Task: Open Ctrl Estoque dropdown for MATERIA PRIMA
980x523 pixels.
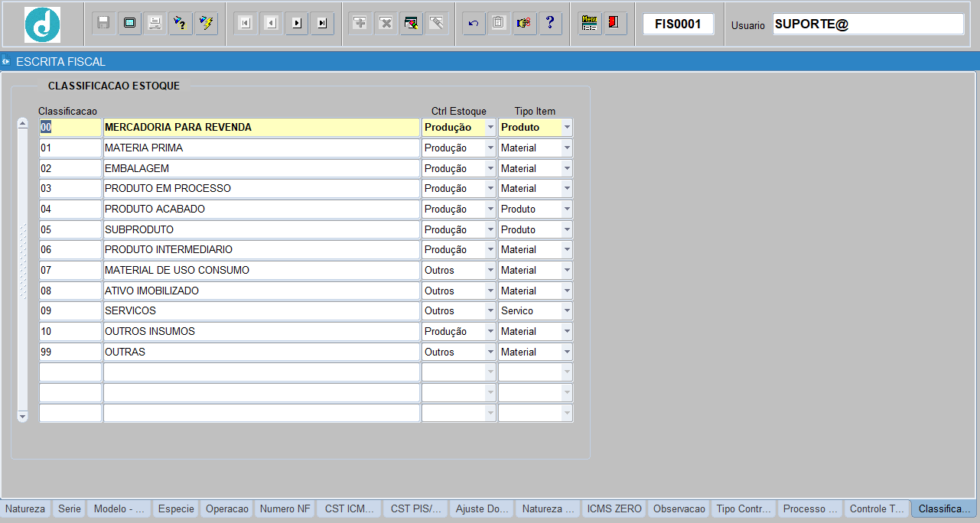Action: (490, 148)
